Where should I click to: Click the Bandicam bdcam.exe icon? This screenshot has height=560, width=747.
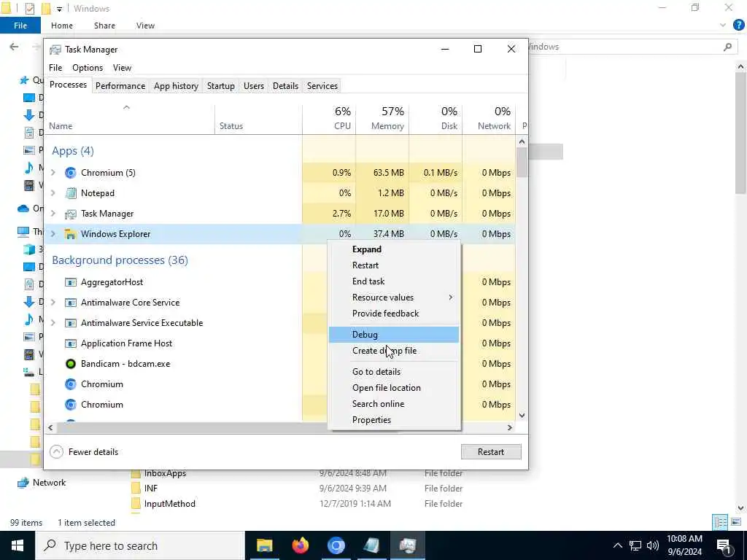pyautogui.click(x=71, y=365)
